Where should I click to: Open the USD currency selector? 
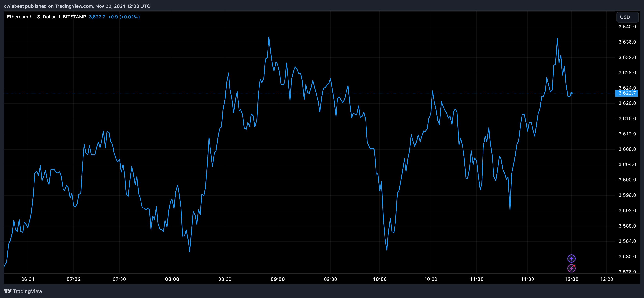coord(627,17)
